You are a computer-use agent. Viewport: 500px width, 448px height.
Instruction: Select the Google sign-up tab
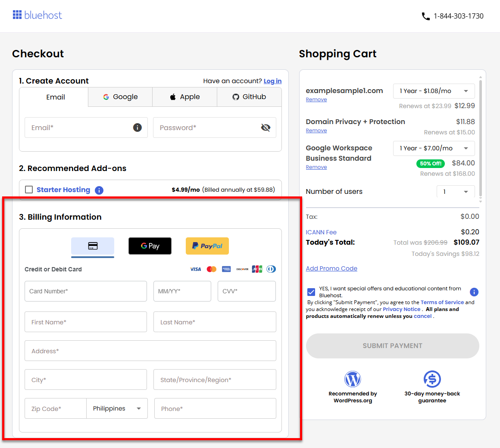[x=121, y=97]
